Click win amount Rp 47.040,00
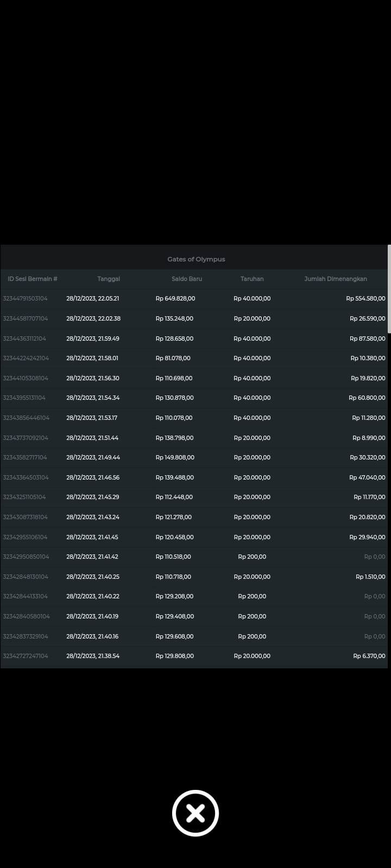The image size is (391, 868). click(x=367, y=477)
